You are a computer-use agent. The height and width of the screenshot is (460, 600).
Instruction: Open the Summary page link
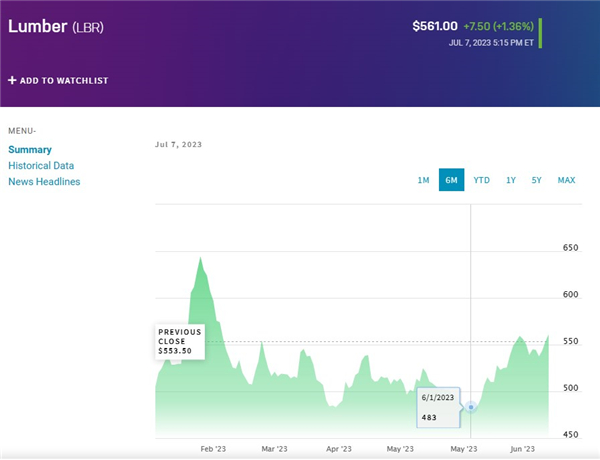pyautogui.click(x=30, y=149)
